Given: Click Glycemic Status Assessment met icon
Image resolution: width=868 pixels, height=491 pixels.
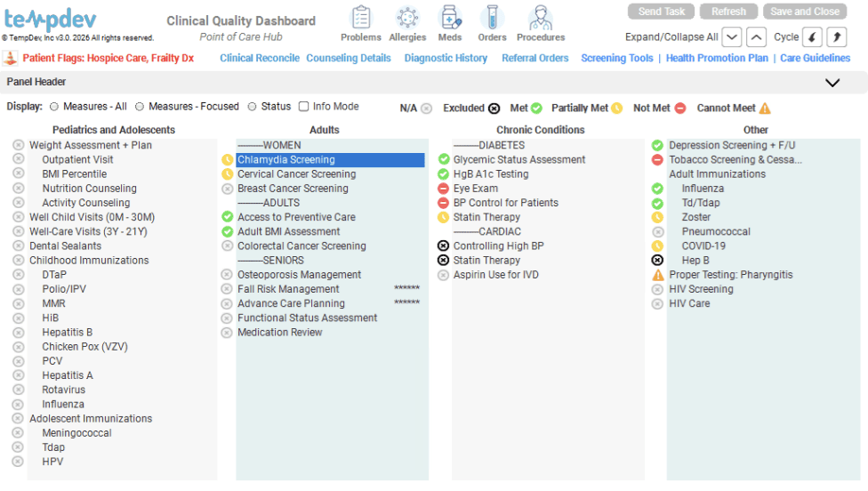Looking at the screenshot, I should pos(444,159).
